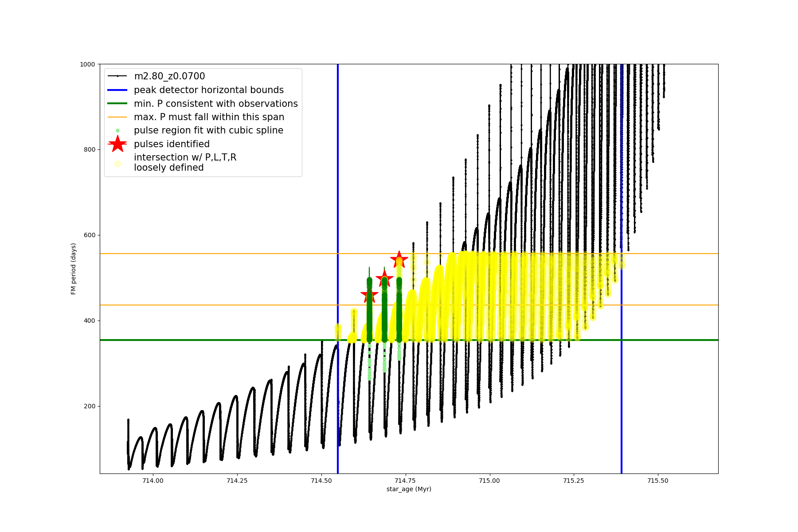Click the orange line sample in legend
Screen dimensions: 798x532
click(x=117, y=117)
